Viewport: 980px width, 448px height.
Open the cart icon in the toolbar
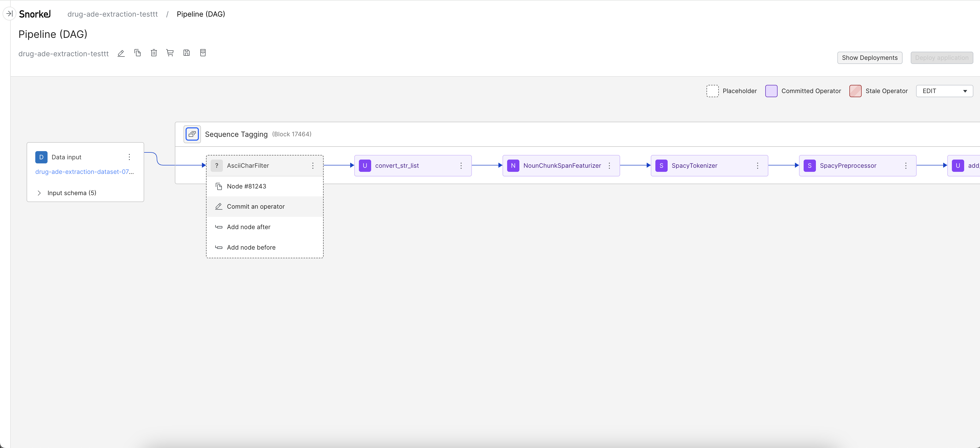click(x=170, y=53)
